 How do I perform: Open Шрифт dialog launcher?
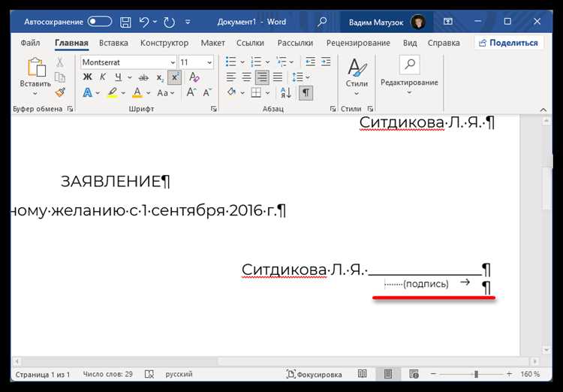[x=214, y=108]
